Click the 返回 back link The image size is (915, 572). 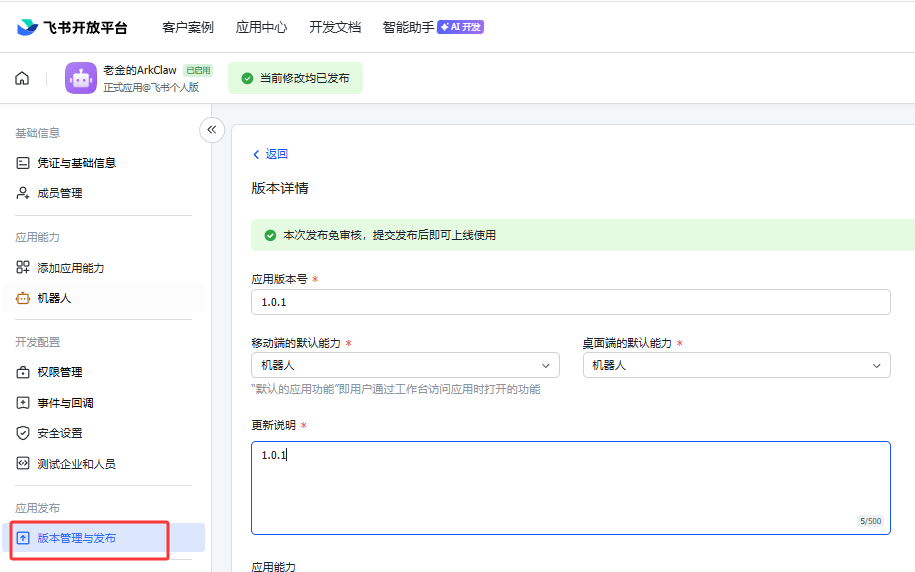click(270, 154)
